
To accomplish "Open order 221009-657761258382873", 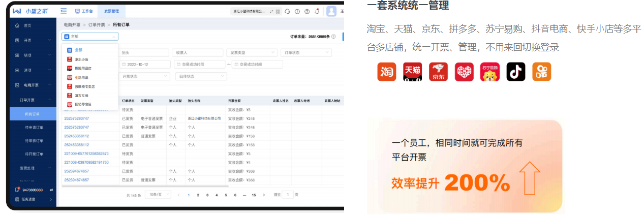I will pyautogui.click(x=86, y=153).
